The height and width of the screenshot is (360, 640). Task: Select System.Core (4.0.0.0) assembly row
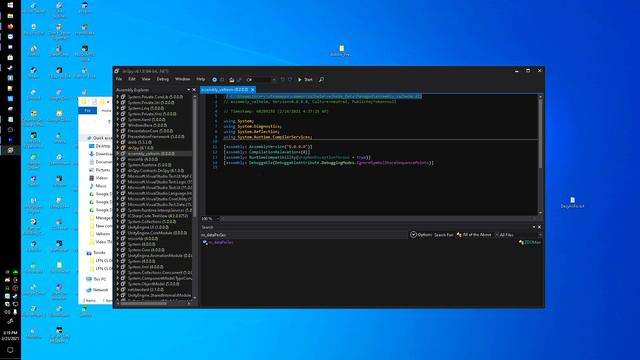pos(146,250)
